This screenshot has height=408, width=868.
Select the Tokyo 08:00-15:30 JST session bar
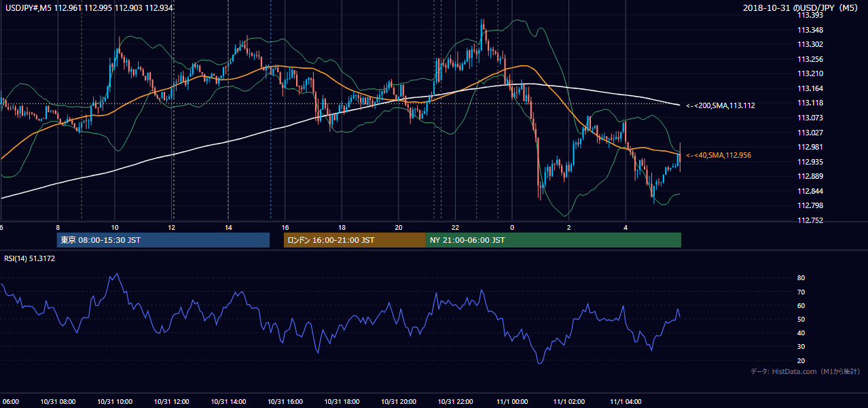(163, 240)
